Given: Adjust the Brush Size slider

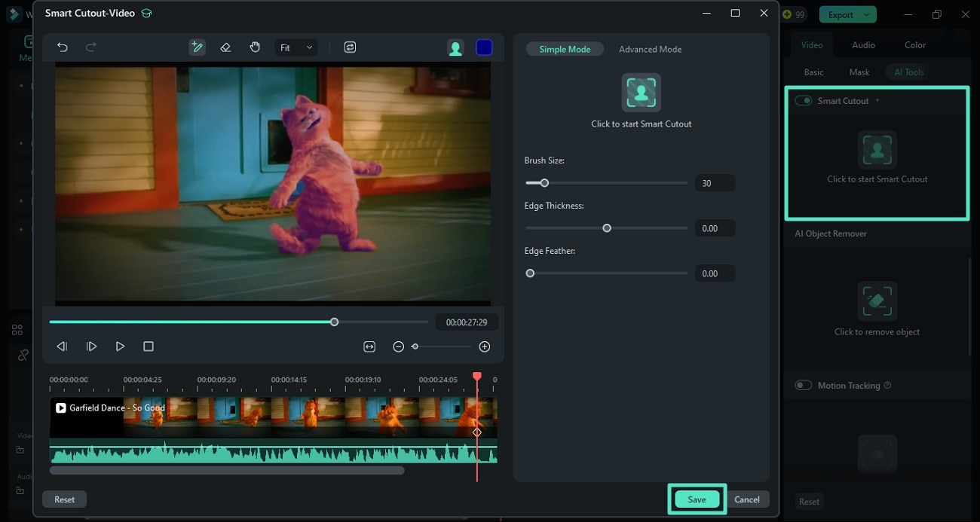Looking at the screenshot, I should click(544, 183).
